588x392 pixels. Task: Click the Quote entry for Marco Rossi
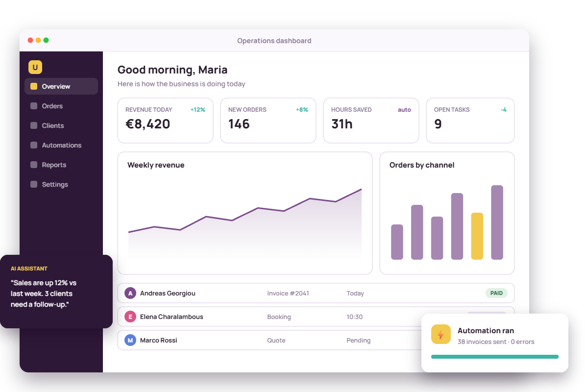[x=276, y=340]
